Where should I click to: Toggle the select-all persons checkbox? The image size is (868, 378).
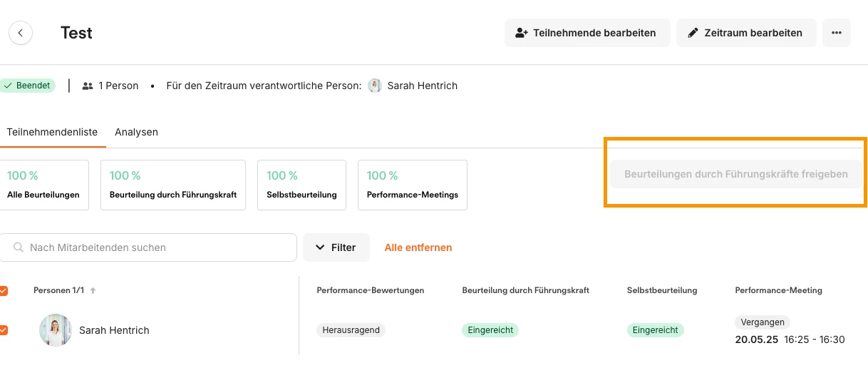[4, 291]
